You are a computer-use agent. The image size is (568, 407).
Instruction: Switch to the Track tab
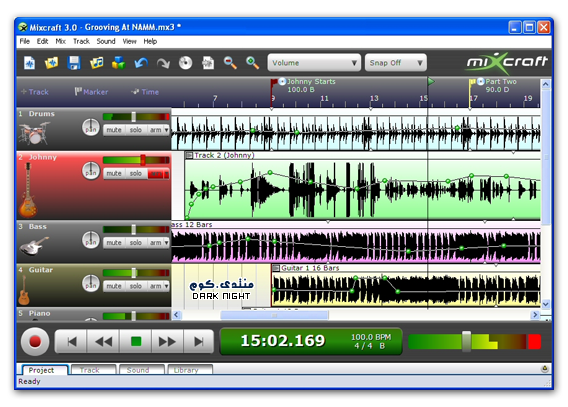93,370
